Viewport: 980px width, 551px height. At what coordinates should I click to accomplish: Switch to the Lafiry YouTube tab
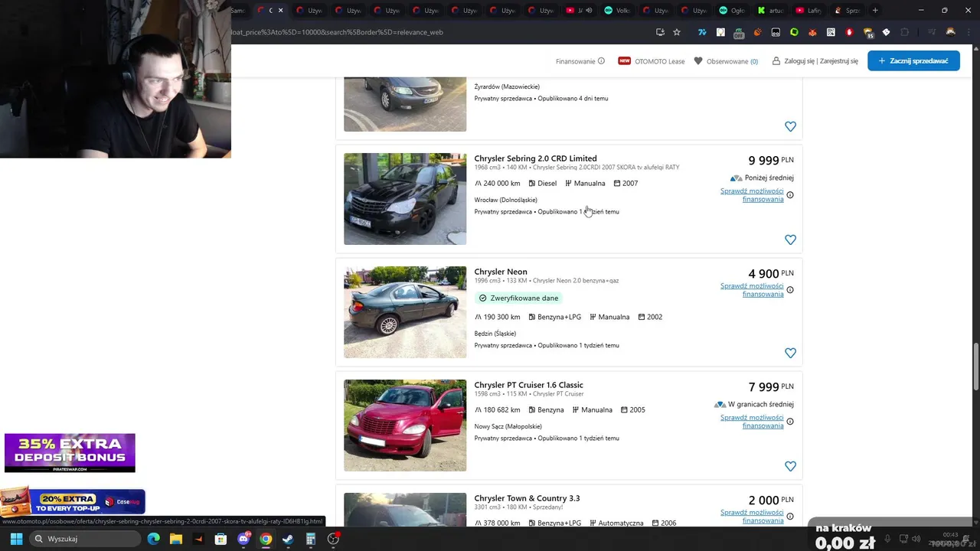click(x=810, y=11)
